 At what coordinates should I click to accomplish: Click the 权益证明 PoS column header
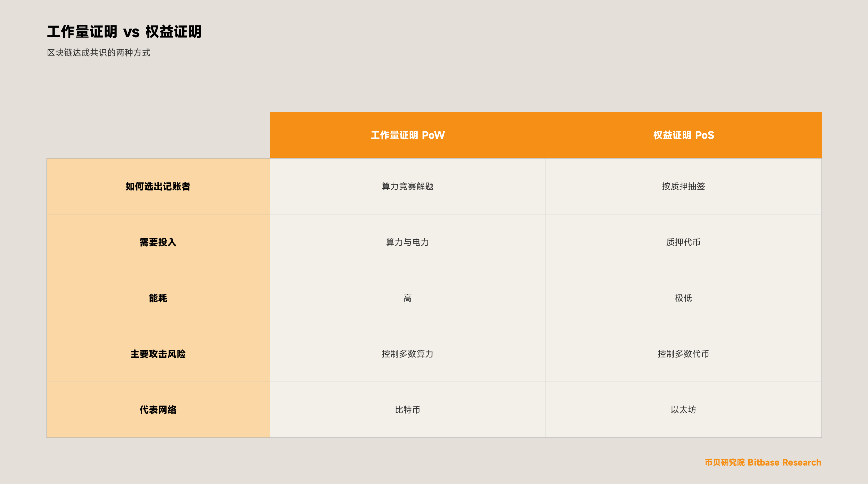point(683,135)
